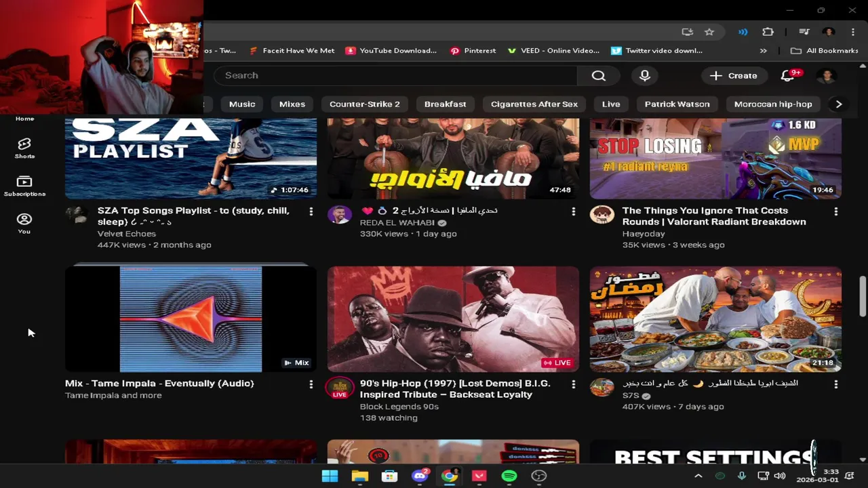
Task: Open the notifications bell with 9+ badge
Action: pos(788,75)
